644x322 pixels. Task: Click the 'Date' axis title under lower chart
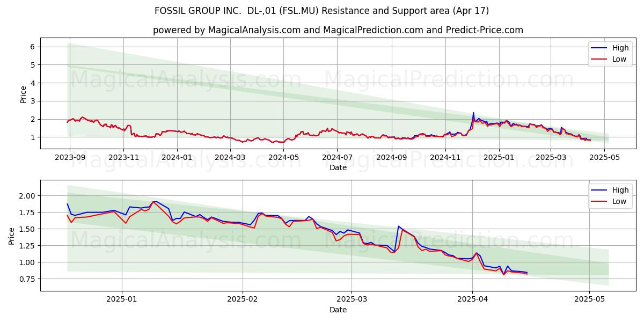point(338,310)
